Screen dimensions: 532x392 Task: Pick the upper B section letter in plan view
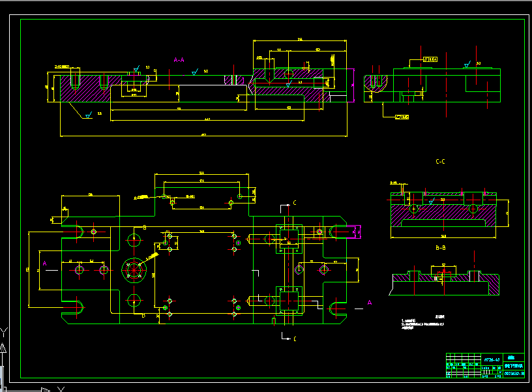coord(145,228)
